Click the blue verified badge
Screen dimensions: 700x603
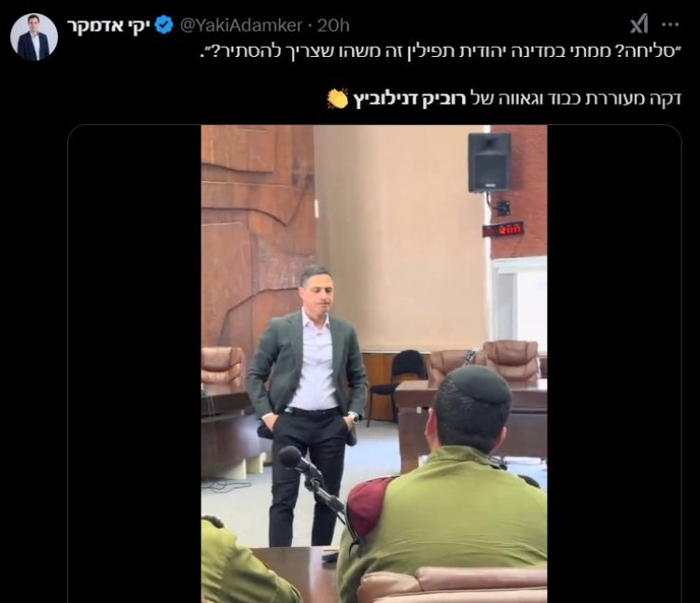tap(164, 25)
